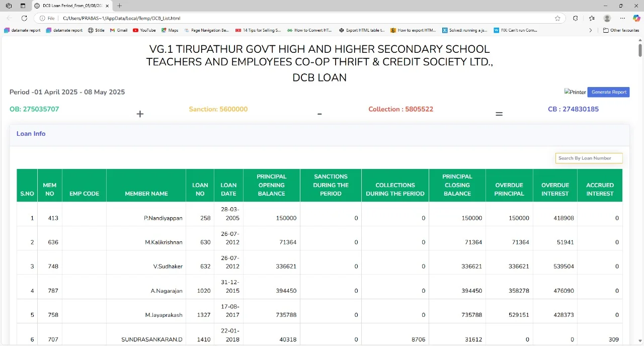Click the Printer image icon
The height and width of the screenshot is (346, 644).
pyautogui.click(x=575, y=92)
